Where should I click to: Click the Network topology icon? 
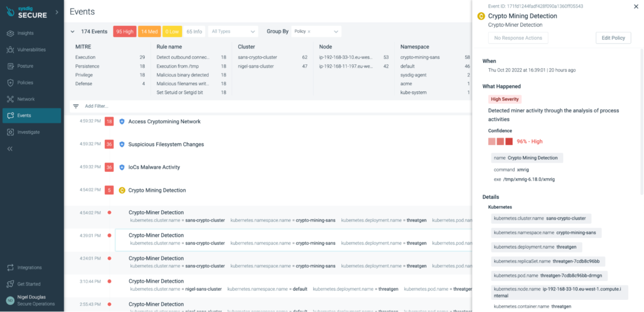point(10,99)
